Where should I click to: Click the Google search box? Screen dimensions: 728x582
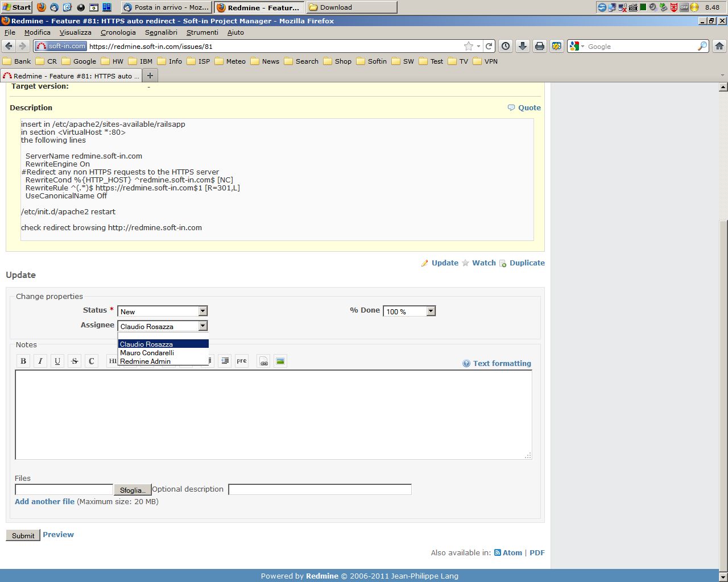tap(641, 46)
